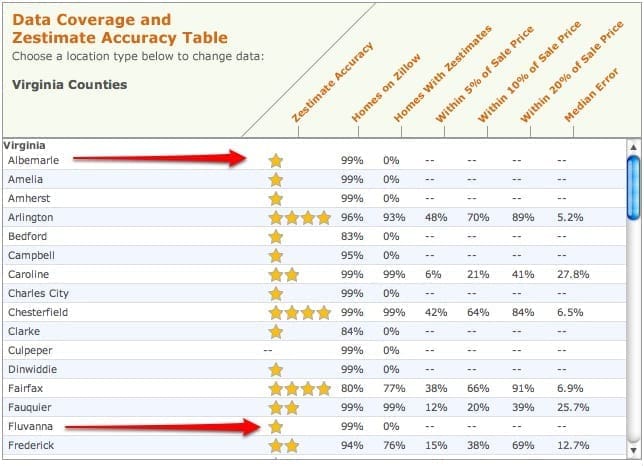Click the Virginia Counties location type
The image size is (644, 466).
69,85
